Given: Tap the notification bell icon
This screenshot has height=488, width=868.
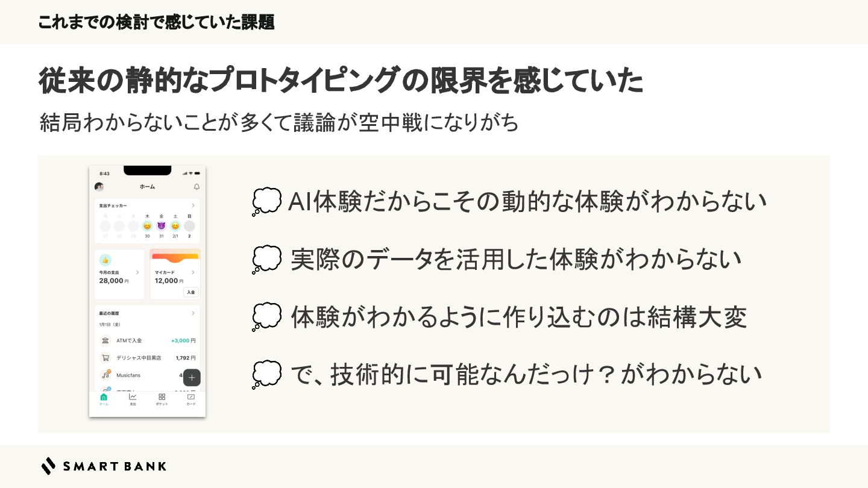Looking at the screenshot, I should [197, 187].
